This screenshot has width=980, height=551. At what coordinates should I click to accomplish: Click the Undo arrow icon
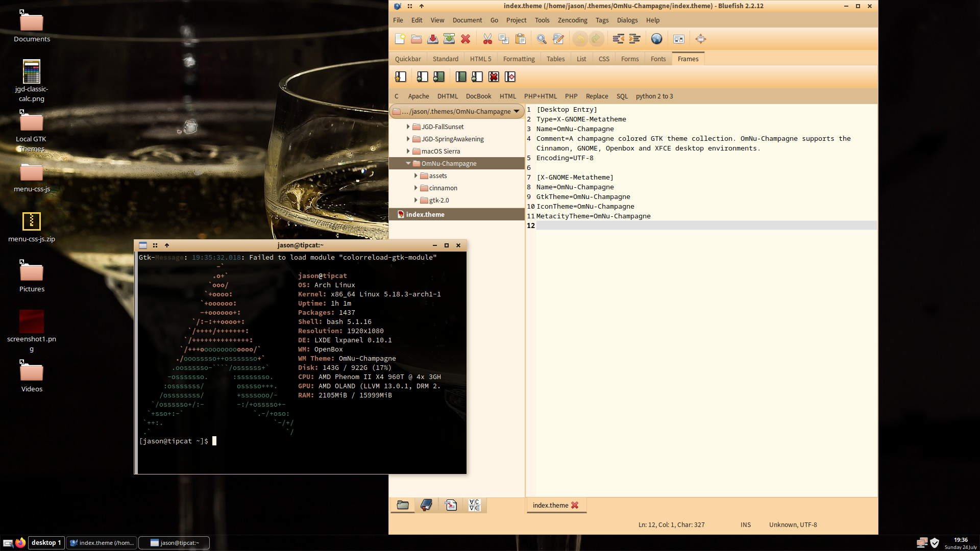580,39
